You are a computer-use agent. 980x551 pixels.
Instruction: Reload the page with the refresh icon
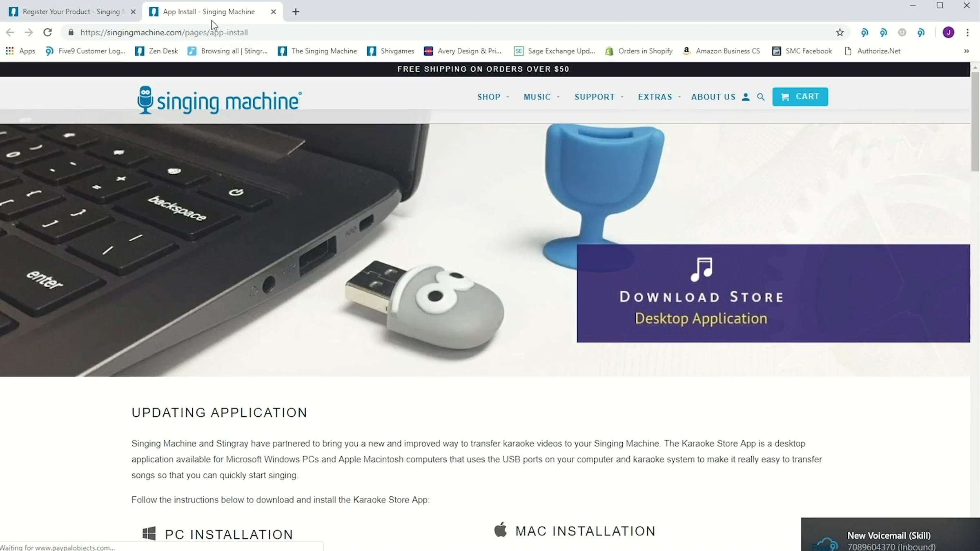[x=48, y=32]
